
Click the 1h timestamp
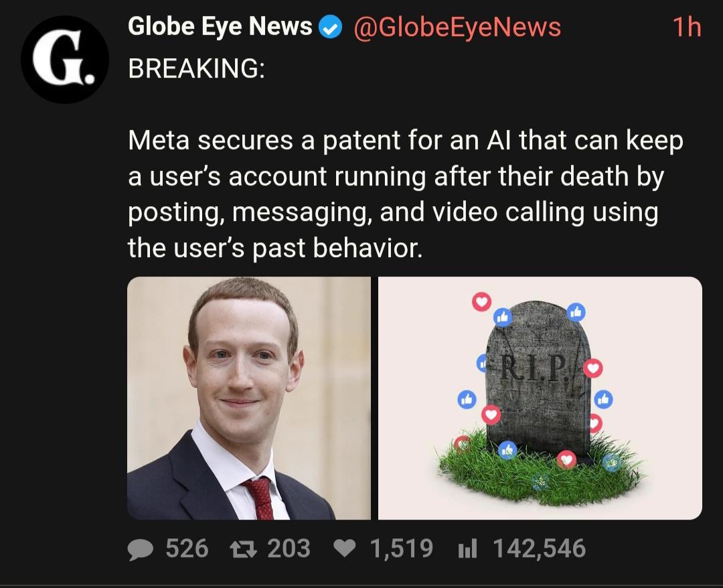coord(686,27)
